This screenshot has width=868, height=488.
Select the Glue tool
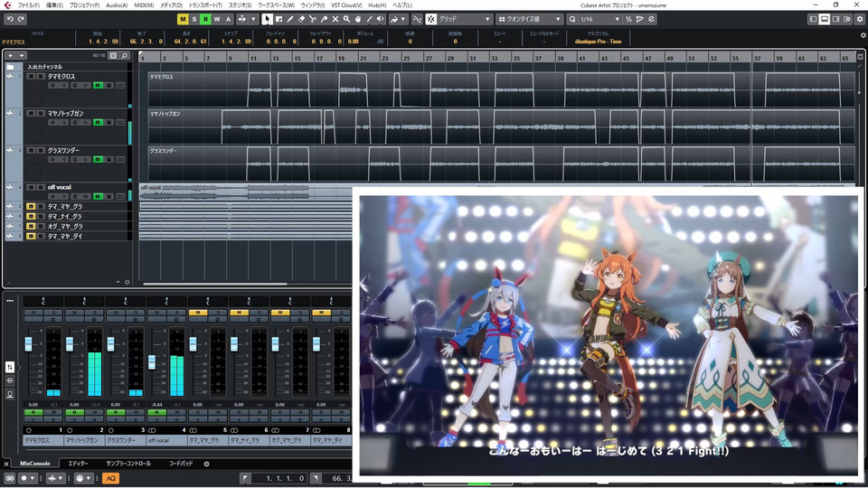(324, 19)
